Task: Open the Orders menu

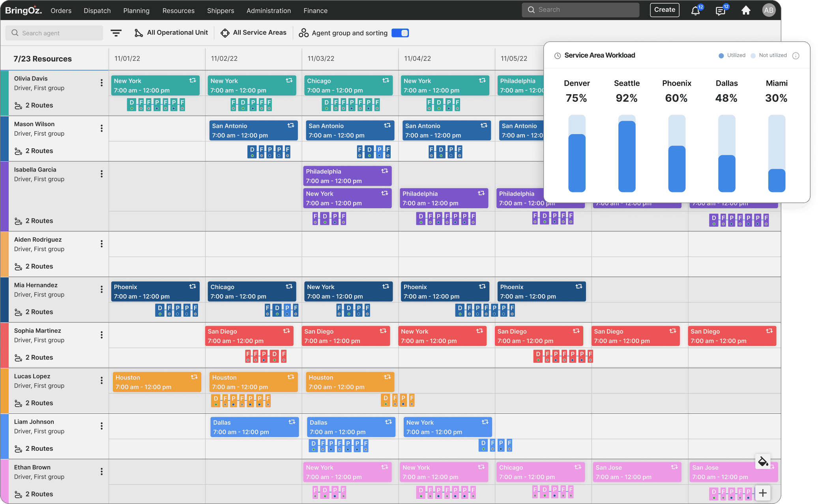Action: pyautogui.click(x=61, y=11)
